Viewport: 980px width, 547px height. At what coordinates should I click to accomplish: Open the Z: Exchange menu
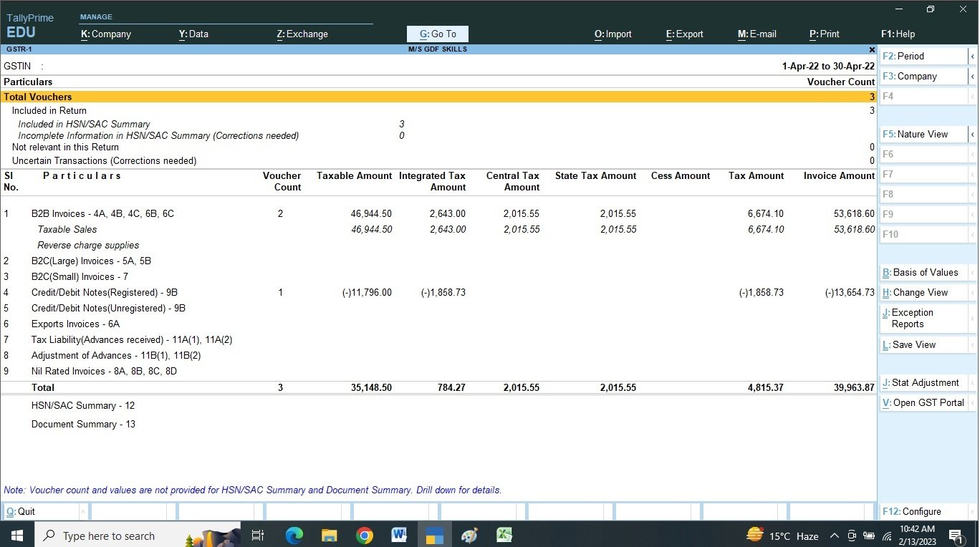coord(302,34)
